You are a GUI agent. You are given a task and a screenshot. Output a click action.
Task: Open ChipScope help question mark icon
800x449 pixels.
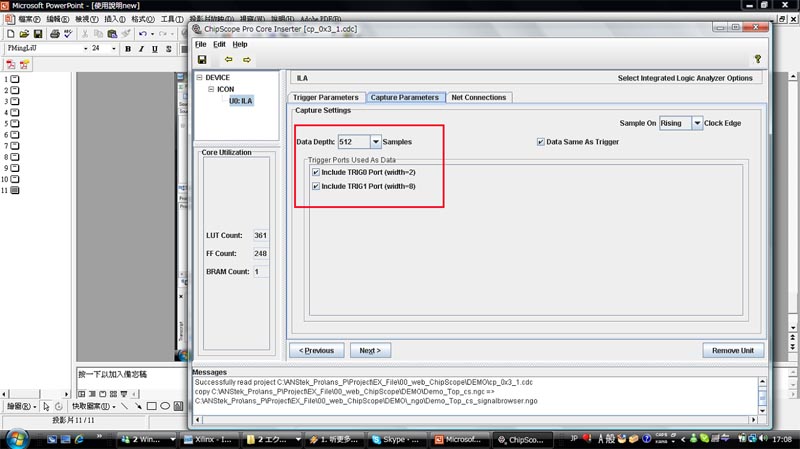758,59
